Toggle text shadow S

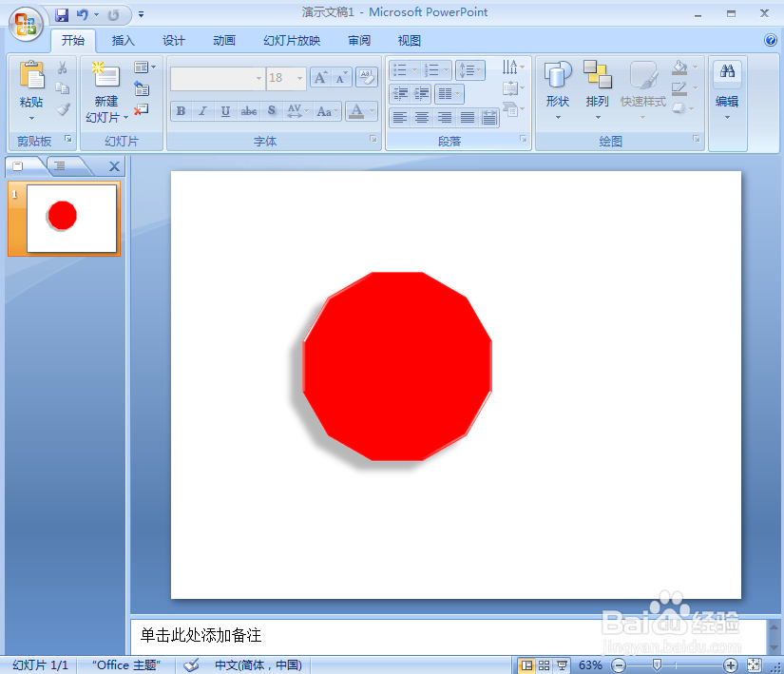point(272,111)
